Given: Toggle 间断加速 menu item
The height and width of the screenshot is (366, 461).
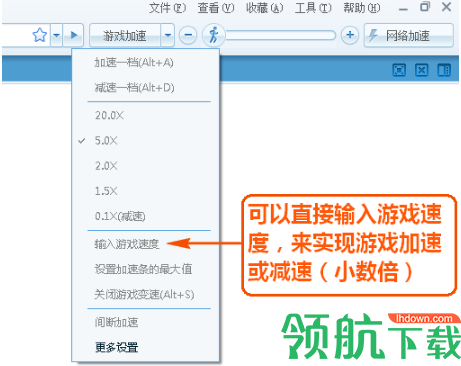Looking at the screenshot, I should (x=146, y=322).
